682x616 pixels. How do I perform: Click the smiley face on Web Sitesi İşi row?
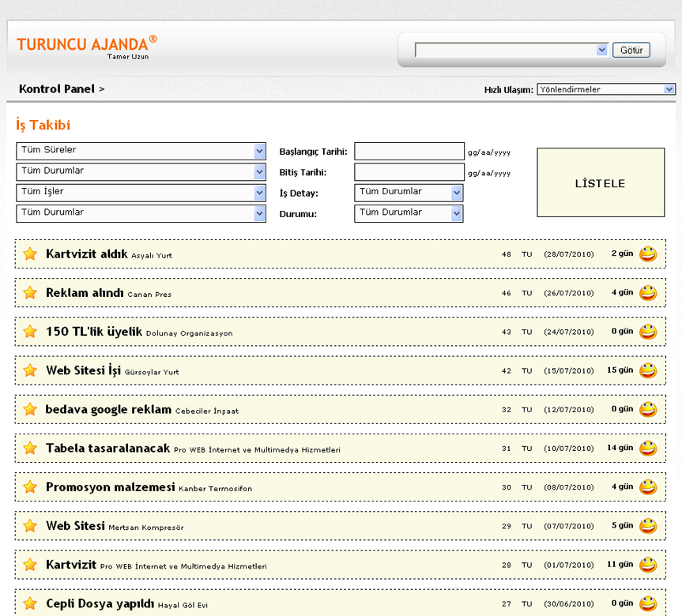coord(648,370)
